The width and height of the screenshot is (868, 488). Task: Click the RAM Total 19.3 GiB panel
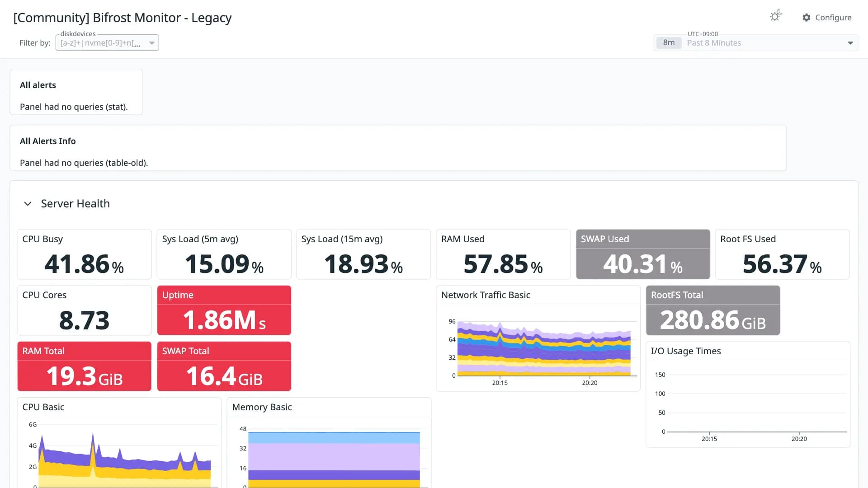click(x=84, y=366)
